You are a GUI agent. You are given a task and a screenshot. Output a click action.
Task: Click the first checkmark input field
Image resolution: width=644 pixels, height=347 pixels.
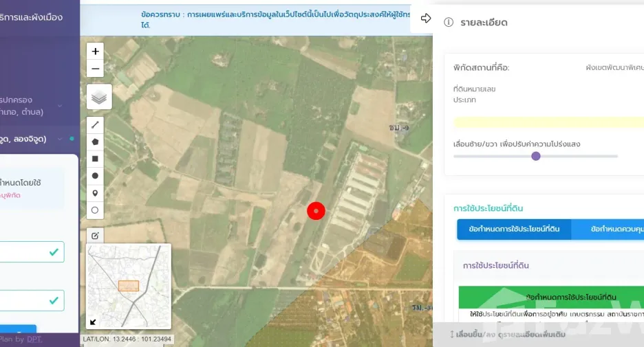[32, 252]
